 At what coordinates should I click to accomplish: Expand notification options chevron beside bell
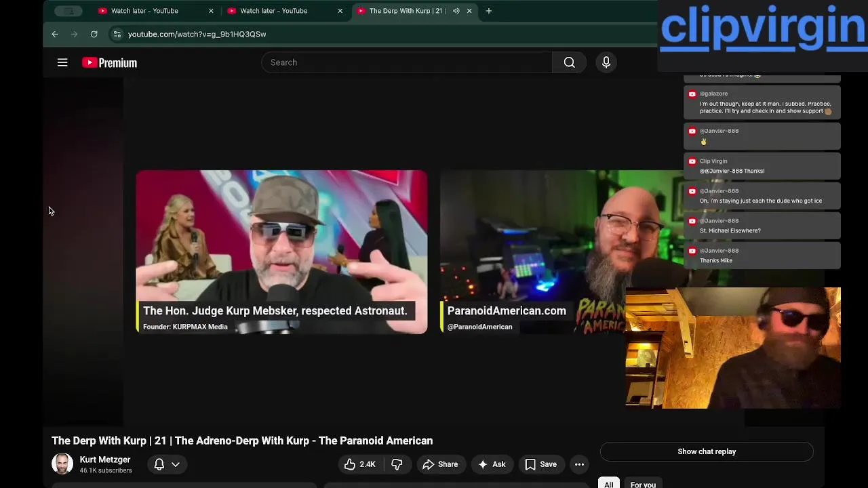[176, 464]
